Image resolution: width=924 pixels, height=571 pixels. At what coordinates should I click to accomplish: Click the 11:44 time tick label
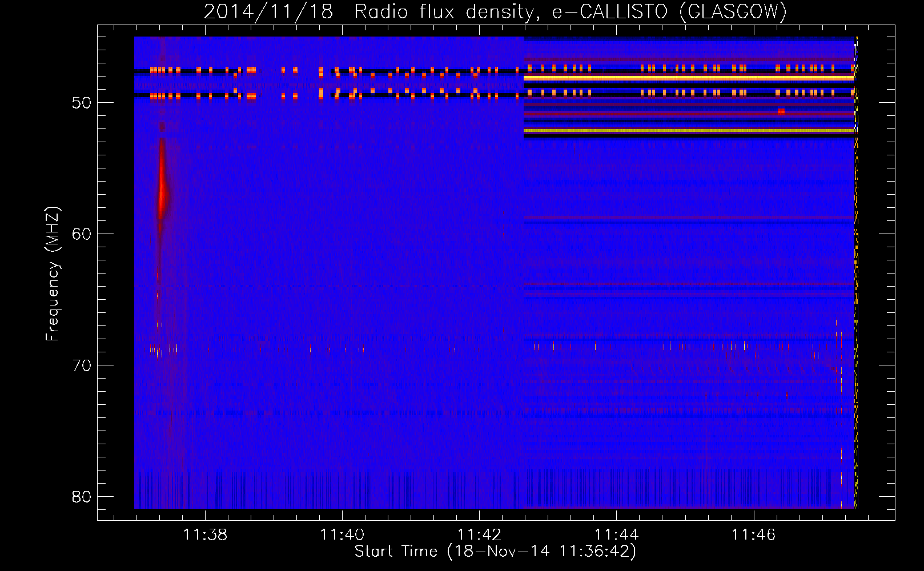pos(616,534)
